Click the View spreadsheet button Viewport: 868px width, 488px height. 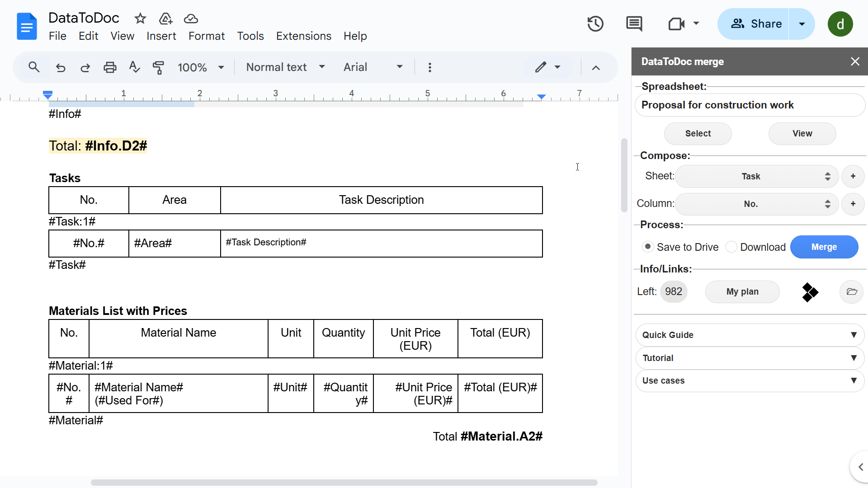click(x=802, y=134)
